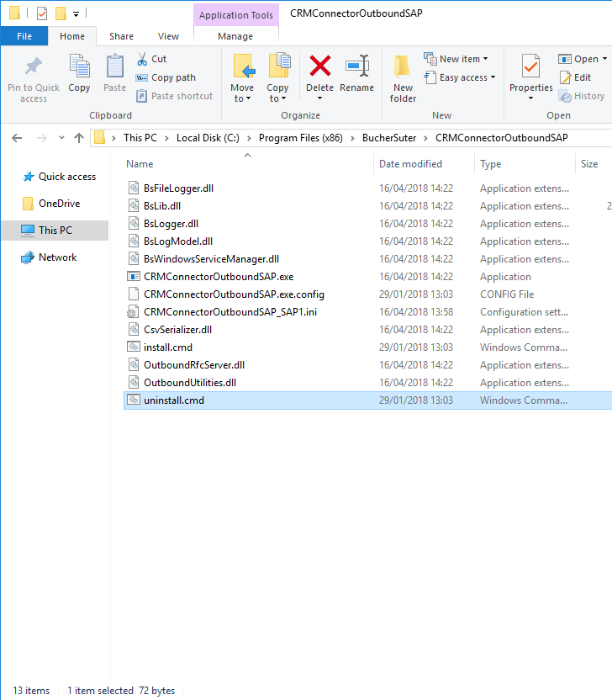The height and width of the screenshot is (700, 612).
Task: Click the red Delete icon
Action: tap(319, 66)
